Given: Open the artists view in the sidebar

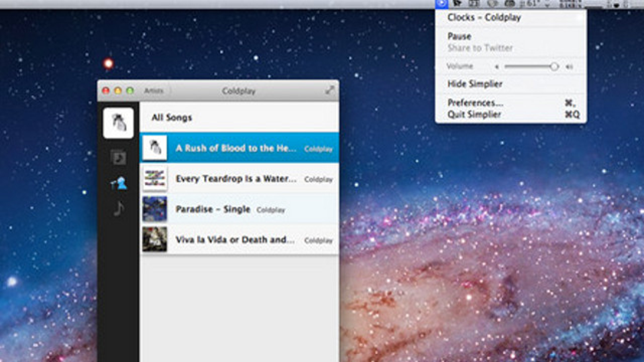Looking at the screenshot, I should 118,183.
